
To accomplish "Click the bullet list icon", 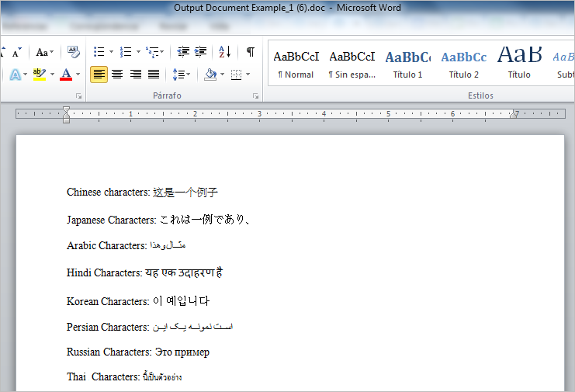I will pos(99,52).
